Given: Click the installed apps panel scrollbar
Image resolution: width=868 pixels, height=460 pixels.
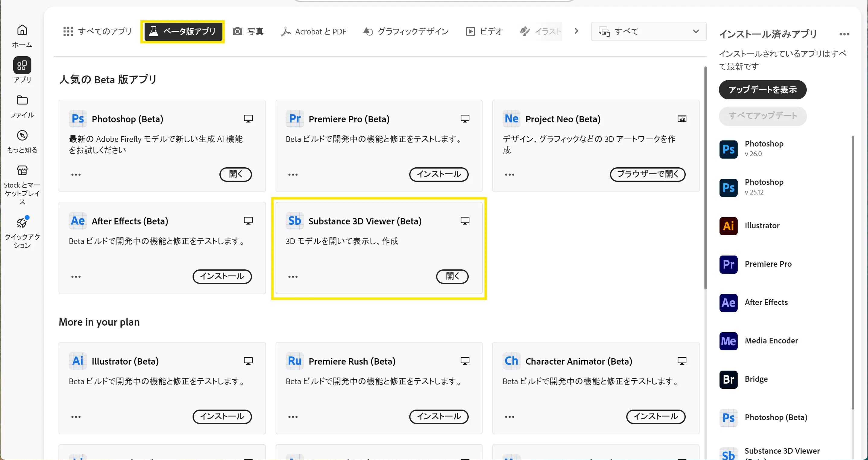Looking at the screenshot, I should 853,272.
